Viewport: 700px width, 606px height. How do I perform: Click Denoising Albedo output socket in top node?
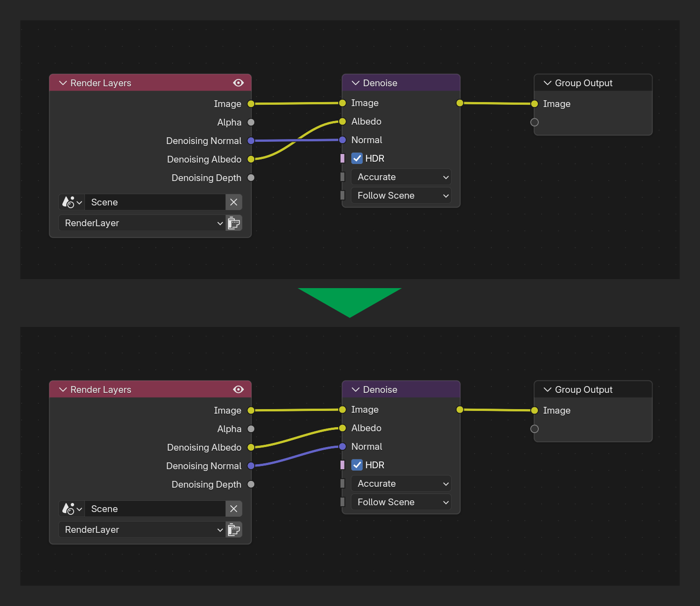(x=251, y=159)
